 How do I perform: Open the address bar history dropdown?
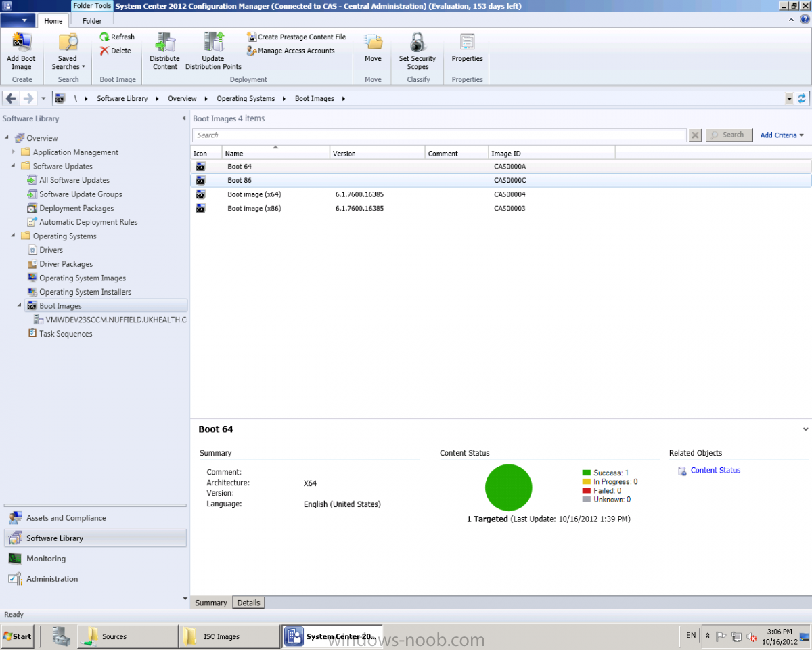(789, 98)
